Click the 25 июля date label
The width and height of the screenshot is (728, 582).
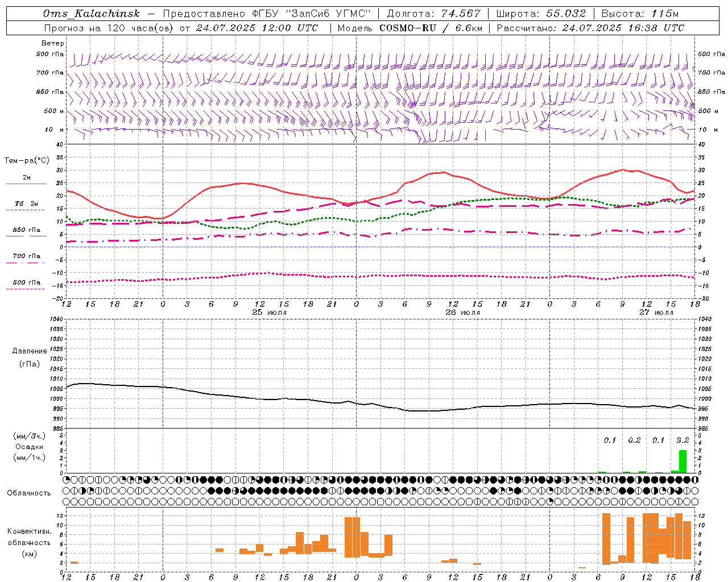[270, 313]
